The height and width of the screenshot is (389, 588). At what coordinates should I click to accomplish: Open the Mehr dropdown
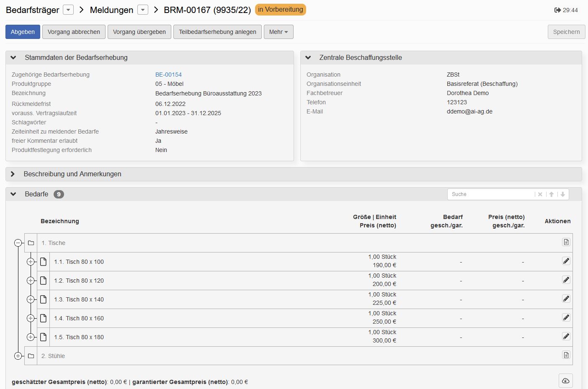coord(278,31)
